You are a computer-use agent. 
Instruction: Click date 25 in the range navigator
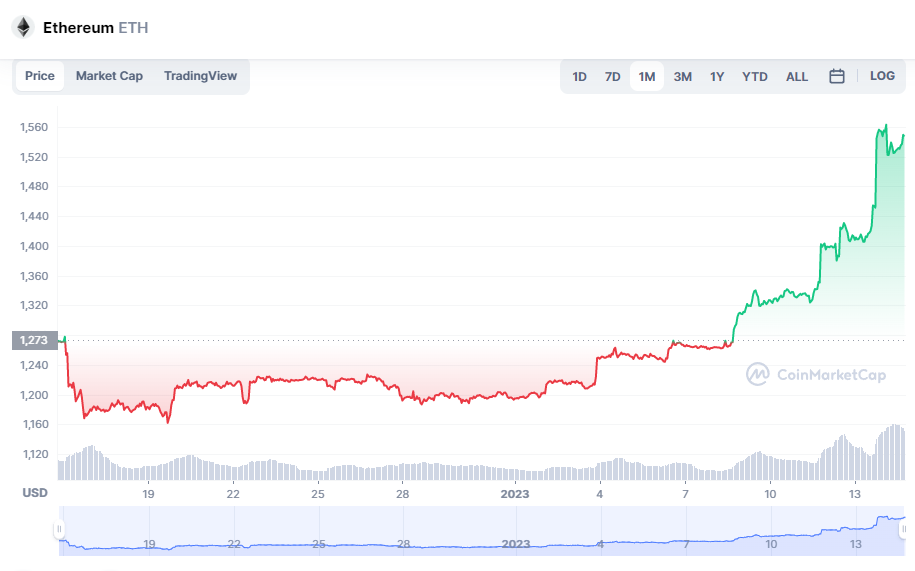[x=319, y=544]
